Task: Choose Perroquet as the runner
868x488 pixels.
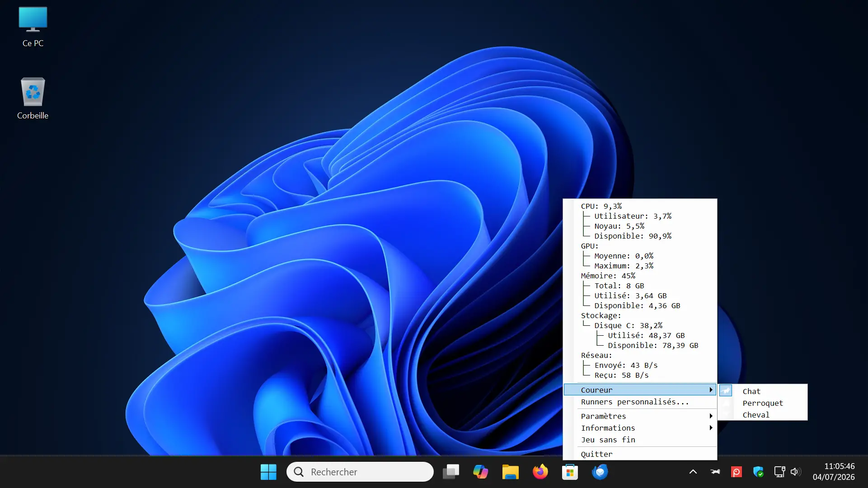Action: pos(763,403)
